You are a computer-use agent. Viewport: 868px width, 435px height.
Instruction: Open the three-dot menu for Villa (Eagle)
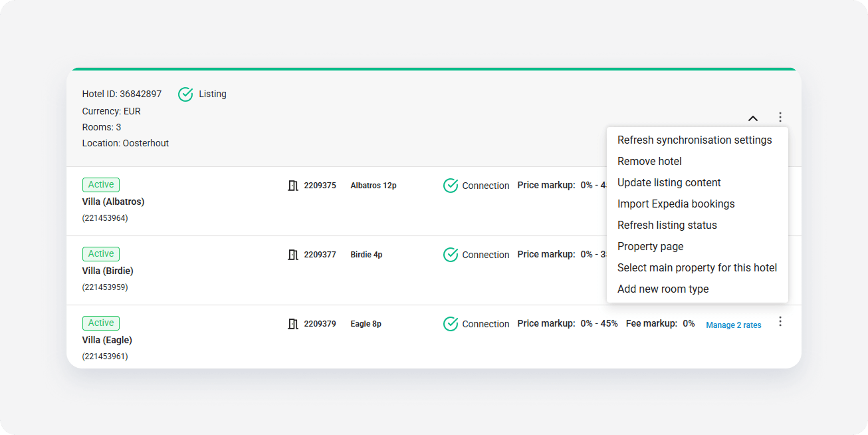pos(780,321)
